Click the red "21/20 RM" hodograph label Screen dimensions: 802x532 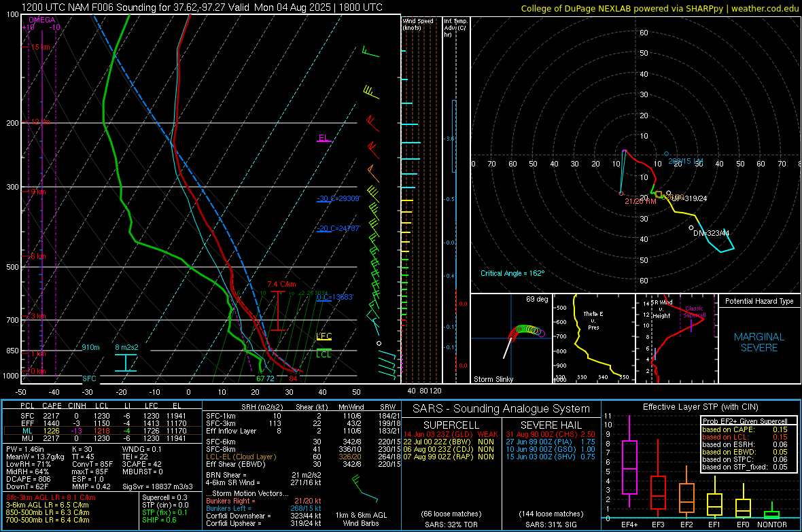(x=640, y=201)
